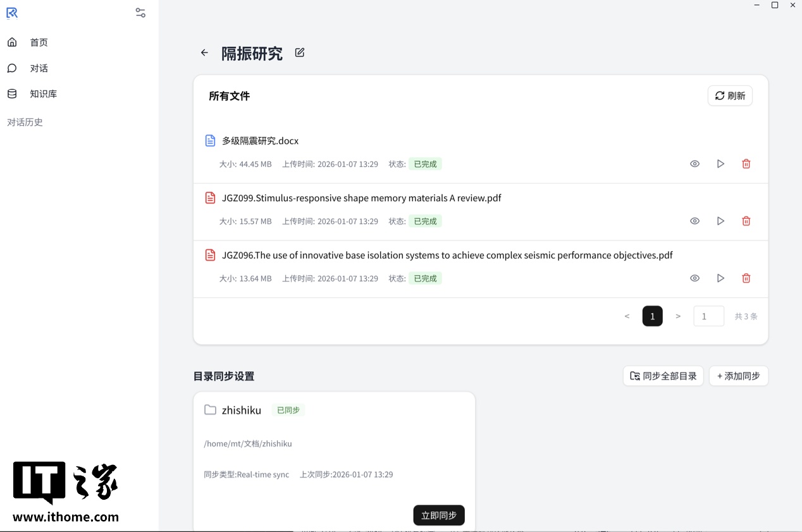This screenshot has width=802, height=532.
Task: Preview the JGZ099 PDF with its eye icon
Action: click(694, 221)
